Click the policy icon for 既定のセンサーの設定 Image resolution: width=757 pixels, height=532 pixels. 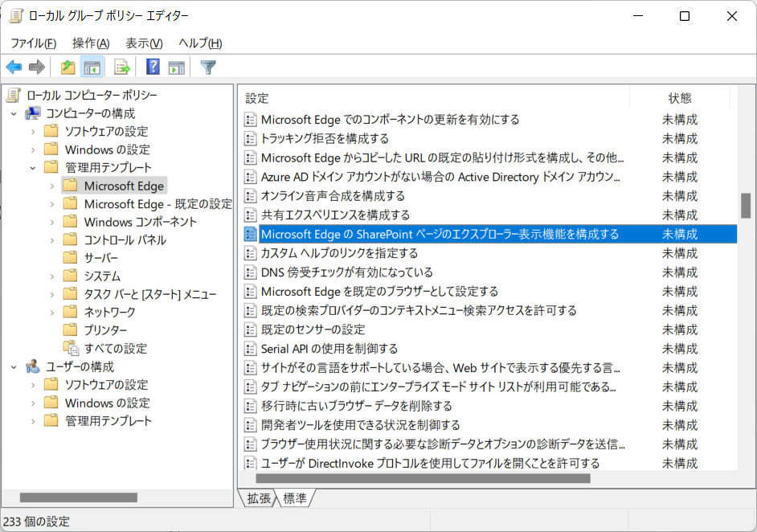[250, 329]
